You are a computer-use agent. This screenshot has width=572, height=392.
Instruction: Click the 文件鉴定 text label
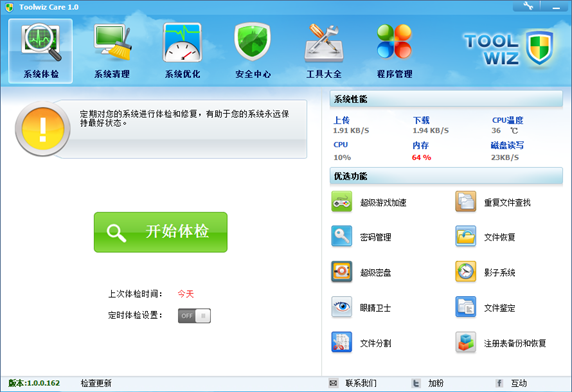click(x=499, y=308)
